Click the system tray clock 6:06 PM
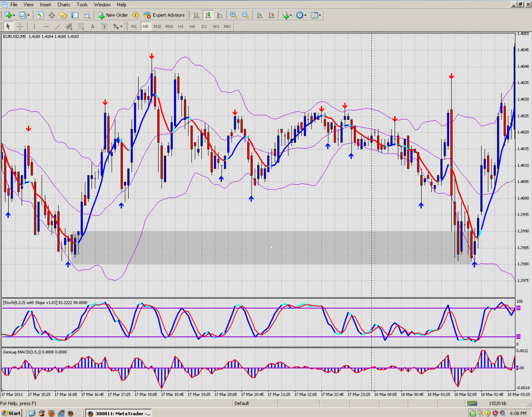This screenshot has width=532, height=417. (x=518, y=413)
